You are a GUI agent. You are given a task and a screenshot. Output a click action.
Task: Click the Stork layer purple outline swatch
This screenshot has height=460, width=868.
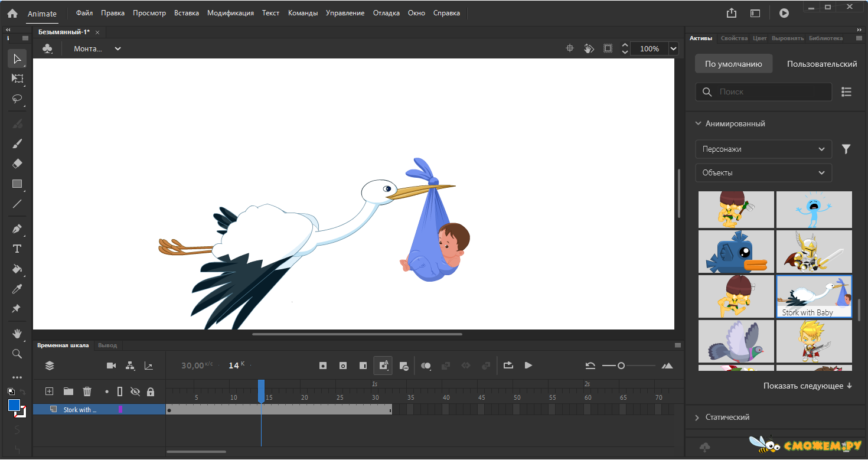pos(120,409)
